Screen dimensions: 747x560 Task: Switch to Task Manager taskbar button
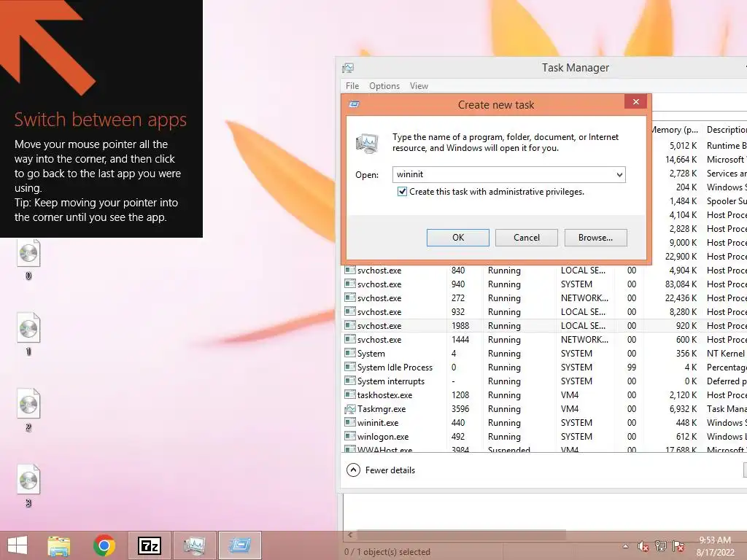[194, 545]
